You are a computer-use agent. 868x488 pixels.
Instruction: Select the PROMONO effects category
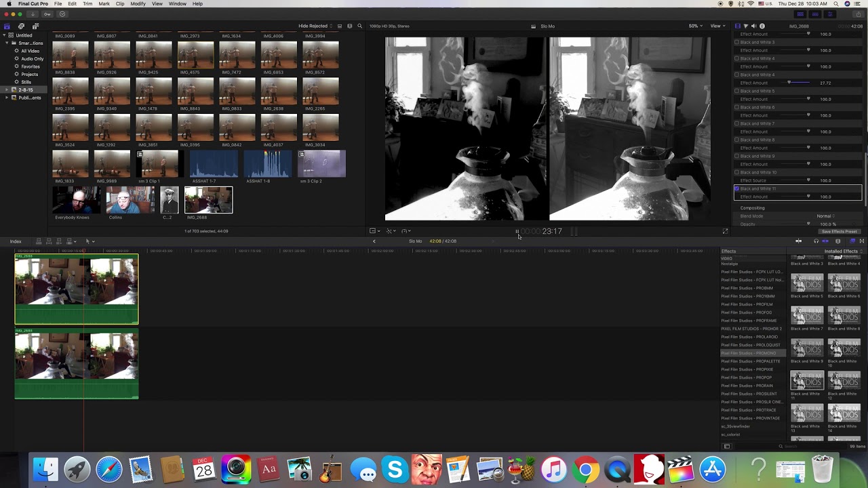[752, 353]
